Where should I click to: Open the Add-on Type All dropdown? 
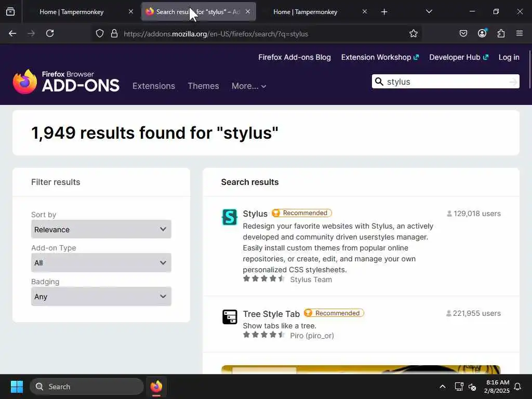101,262
